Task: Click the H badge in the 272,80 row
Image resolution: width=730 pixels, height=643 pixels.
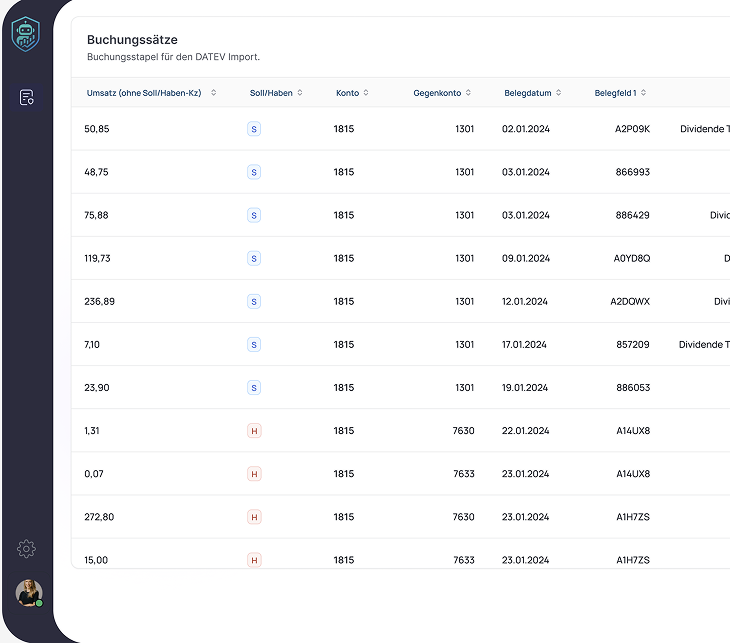Action: point(254,517)
